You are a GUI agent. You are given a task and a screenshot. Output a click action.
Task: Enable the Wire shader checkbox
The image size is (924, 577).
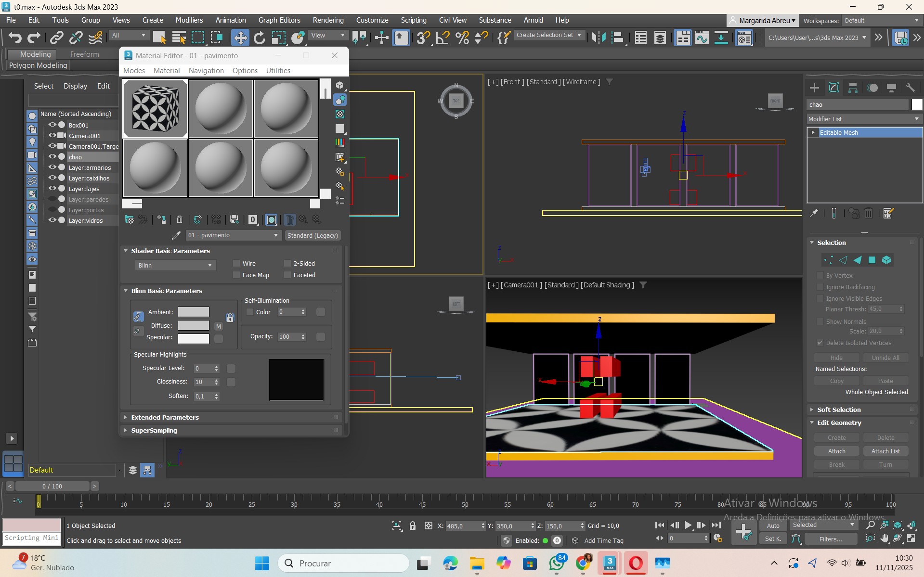coord(236,263)
